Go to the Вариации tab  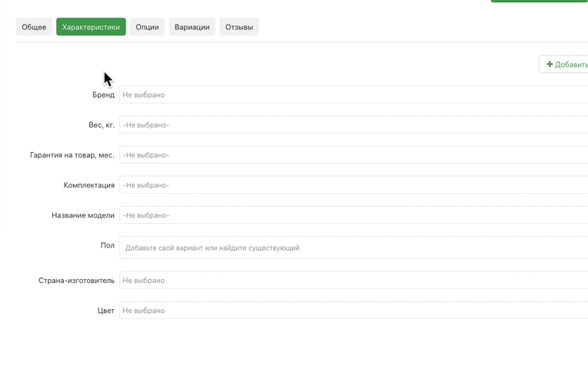click(x=192, y=27)
